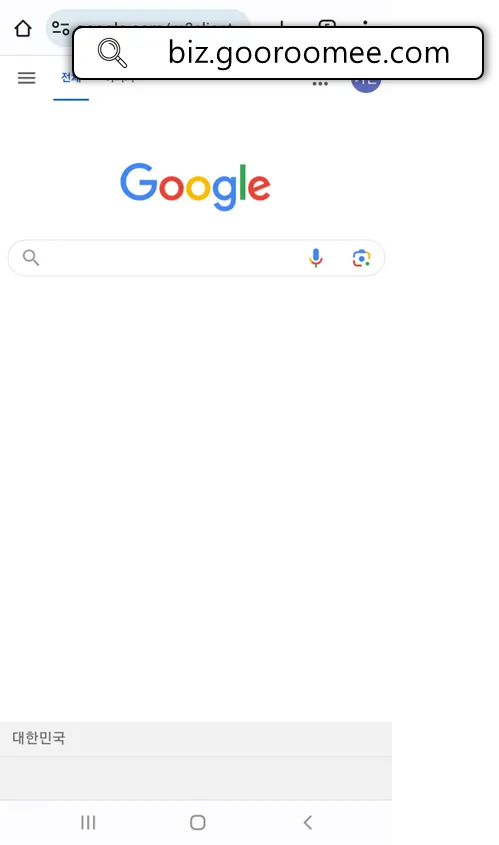The height and width of the screenshot is (845, 499).
Task: Click the magnifying glass beside biz.gooroomee.com
Action: [112, 53]
